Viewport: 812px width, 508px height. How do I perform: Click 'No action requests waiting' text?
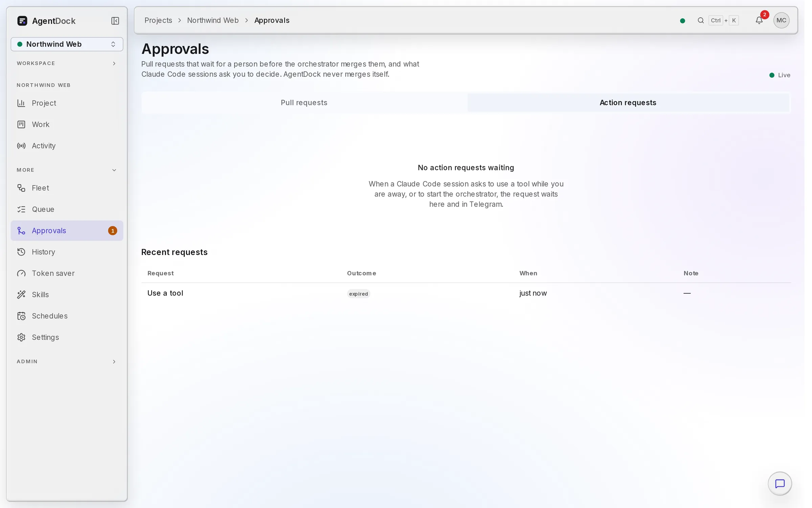tap(466, 168)
